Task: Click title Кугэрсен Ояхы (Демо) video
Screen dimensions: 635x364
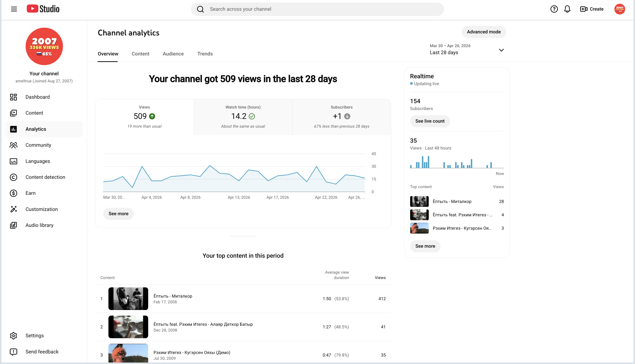Action: (192, 352)
